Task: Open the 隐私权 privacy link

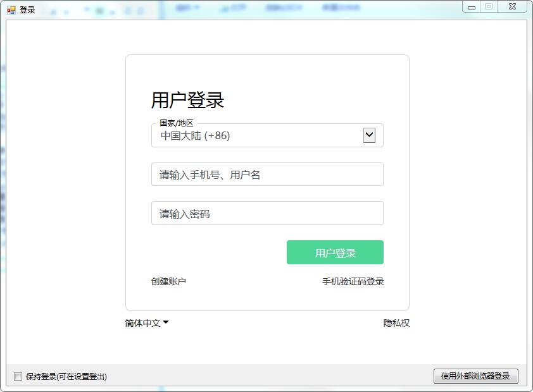Action: click(x=396, y=323)
